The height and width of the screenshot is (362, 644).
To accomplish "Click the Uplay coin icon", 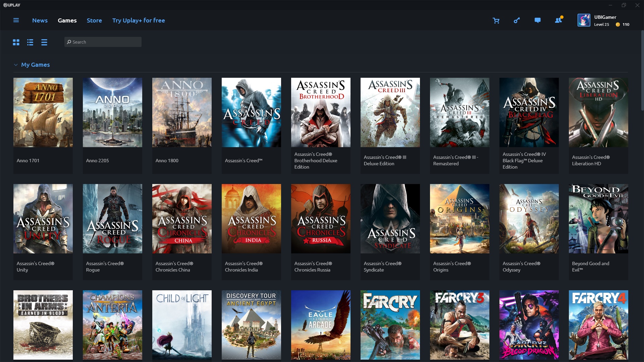I will (618, 24).
